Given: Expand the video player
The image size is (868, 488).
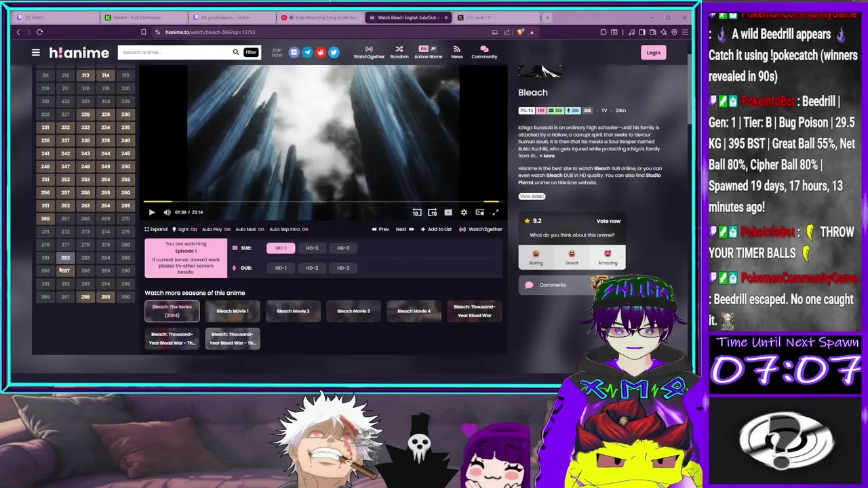Looking at the screenshot, I should [156, 229].
